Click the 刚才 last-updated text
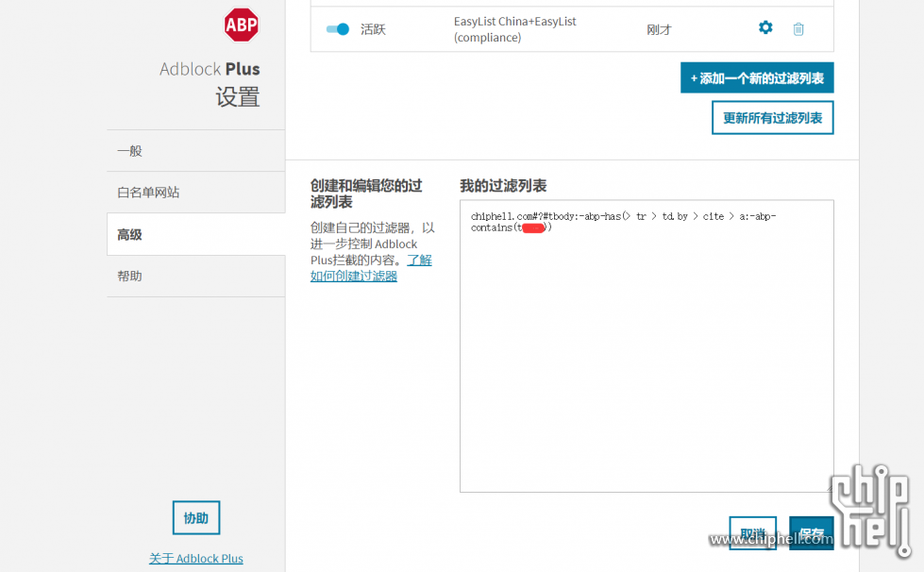924x572 pixels. coord(659,29)
